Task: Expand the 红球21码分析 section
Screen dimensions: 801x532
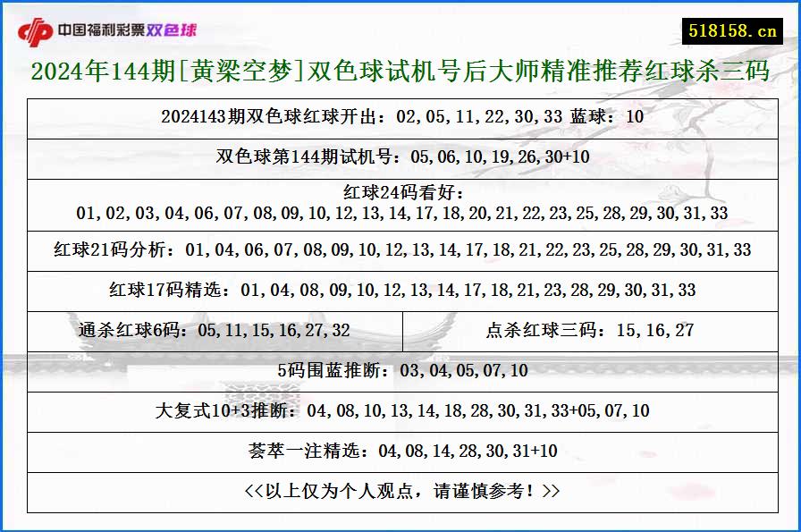Action: pos(400,250)
